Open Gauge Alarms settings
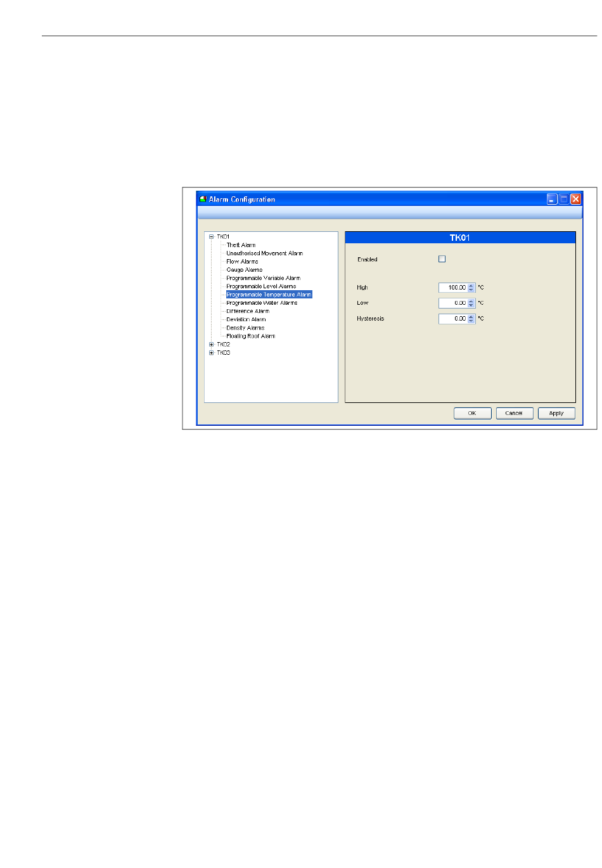The height and width of the screenshot is (868, 602). click(x=244, y=270)
